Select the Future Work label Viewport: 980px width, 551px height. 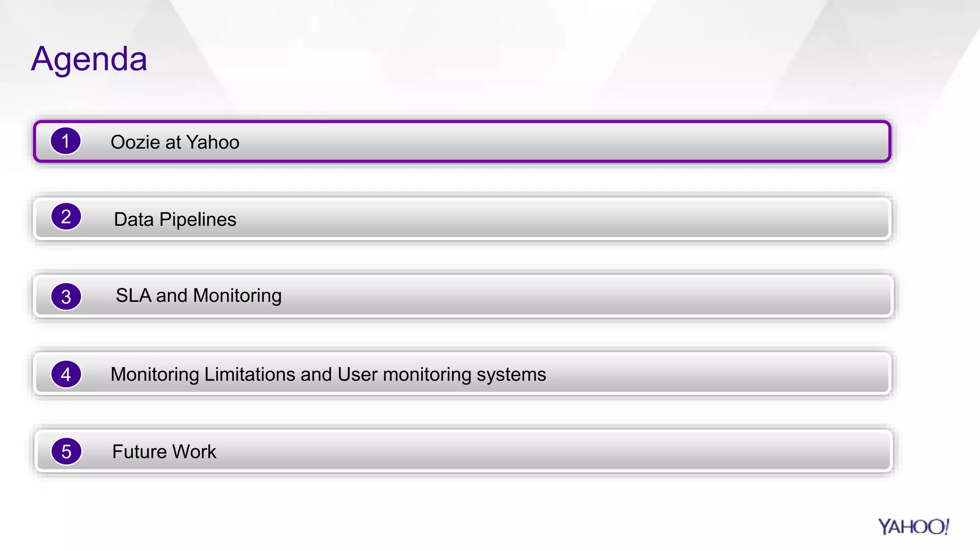point(164,452)
